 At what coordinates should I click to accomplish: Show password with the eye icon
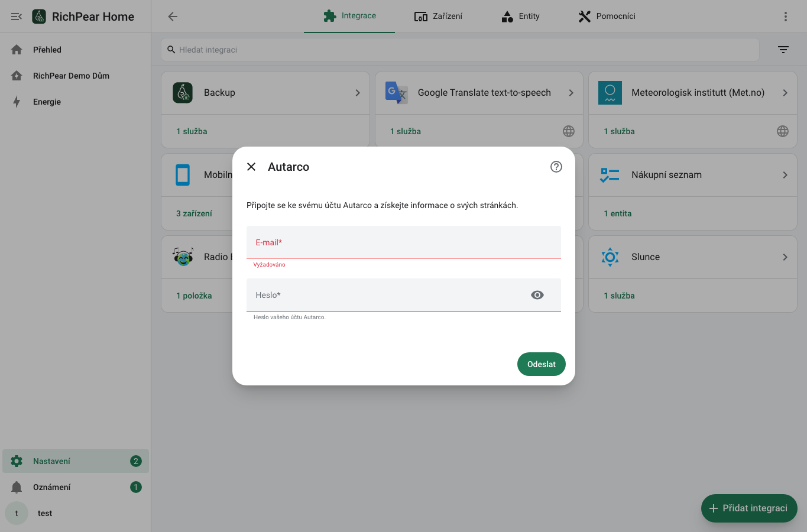(x=537, y=295)
